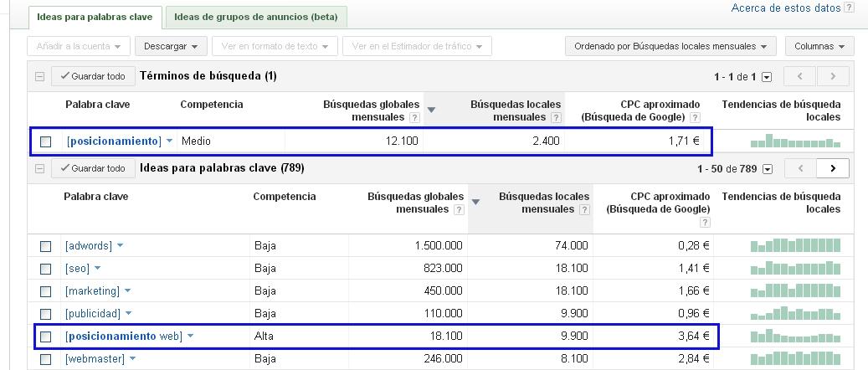Click the [publicidad] keyword link
868x370 pixels.
[92, 314]
